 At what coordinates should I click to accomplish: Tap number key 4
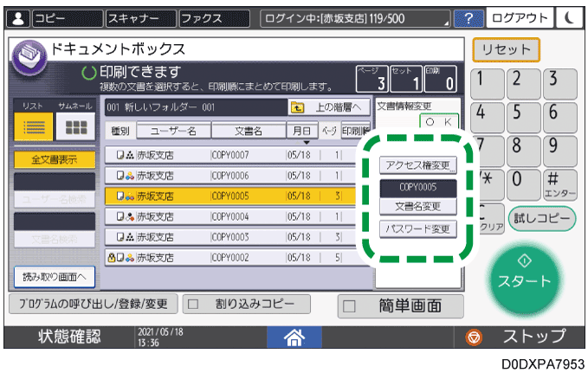488,118
